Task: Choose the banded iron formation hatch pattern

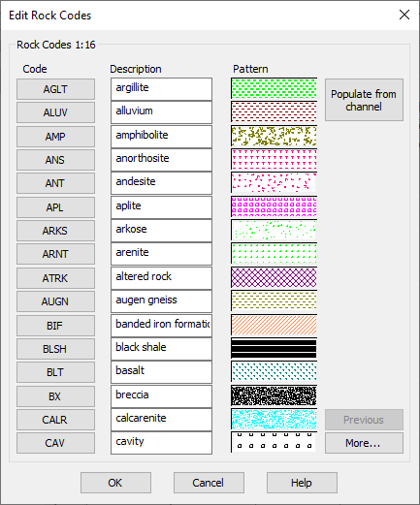Action: coord(274,325)
